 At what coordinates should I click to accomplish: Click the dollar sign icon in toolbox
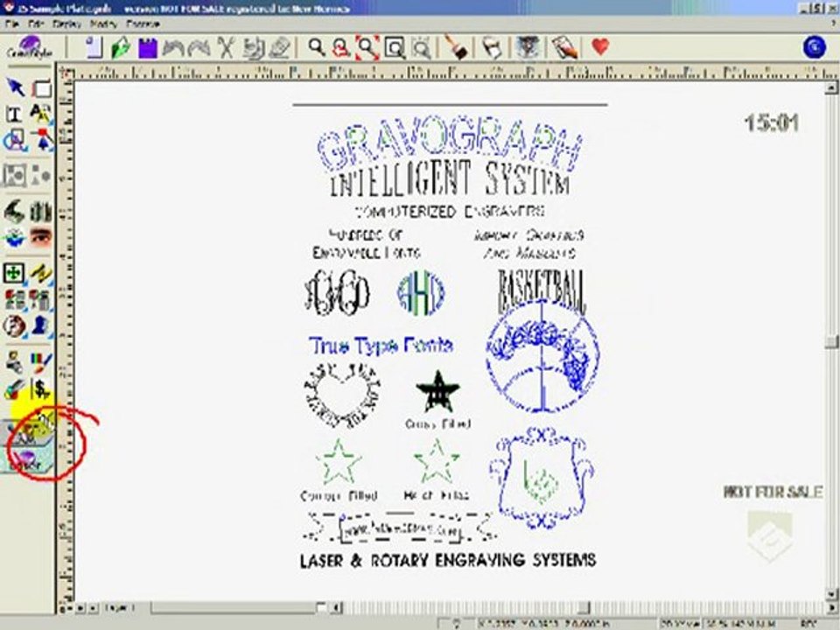click(x=41, y=388)
